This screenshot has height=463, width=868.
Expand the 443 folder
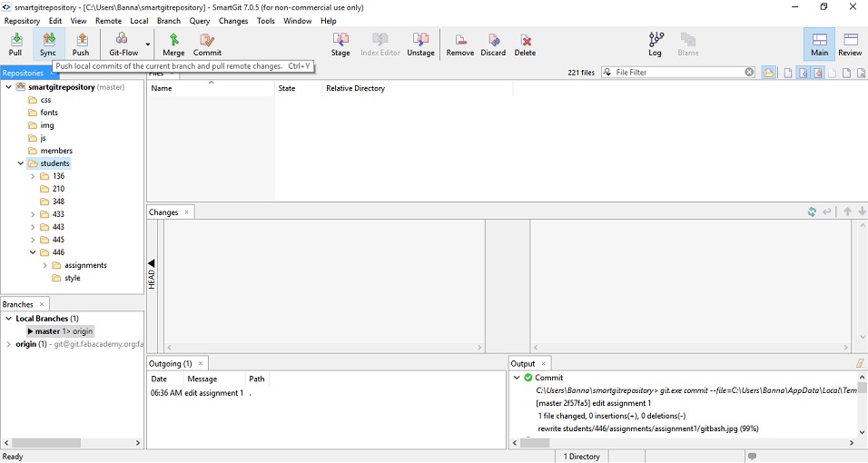pos(33,227)
